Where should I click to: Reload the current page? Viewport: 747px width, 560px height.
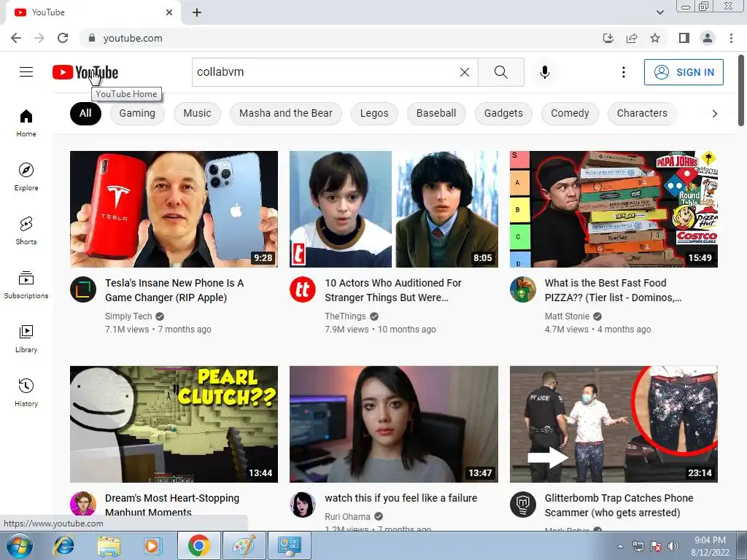(63, 38)
